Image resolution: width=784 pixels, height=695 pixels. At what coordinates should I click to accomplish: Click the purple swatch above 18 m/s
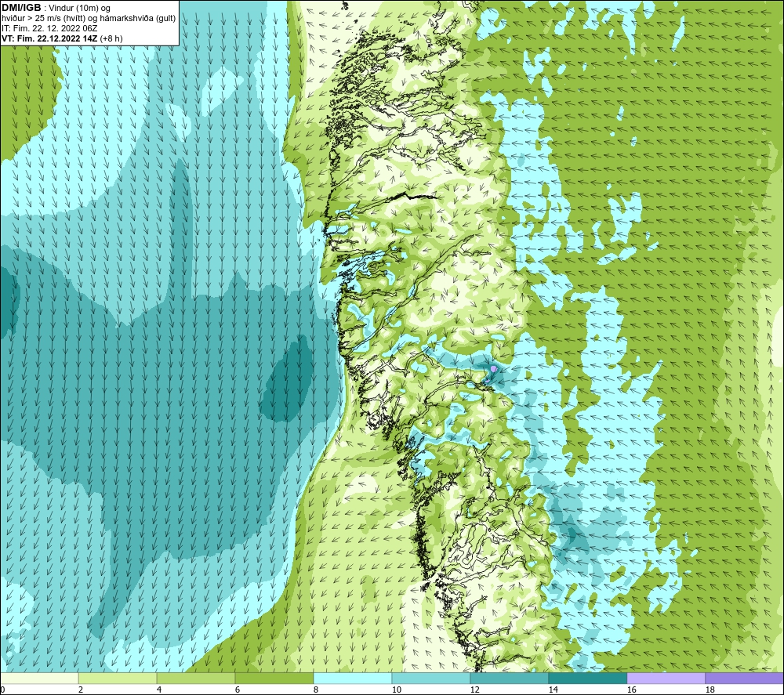pos(745,678)
